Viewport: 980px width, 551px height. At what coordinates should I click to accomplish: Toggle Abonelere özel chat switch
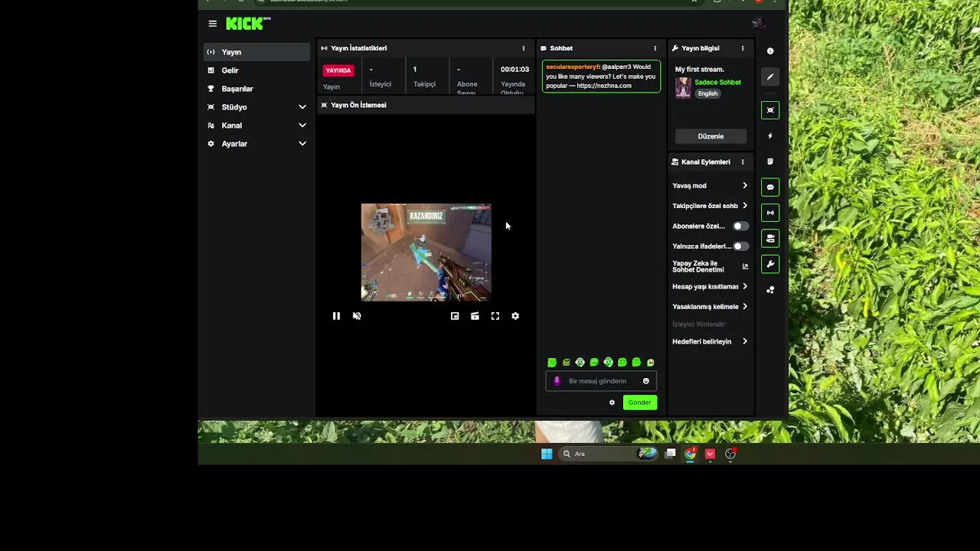(x=740, y=227)
